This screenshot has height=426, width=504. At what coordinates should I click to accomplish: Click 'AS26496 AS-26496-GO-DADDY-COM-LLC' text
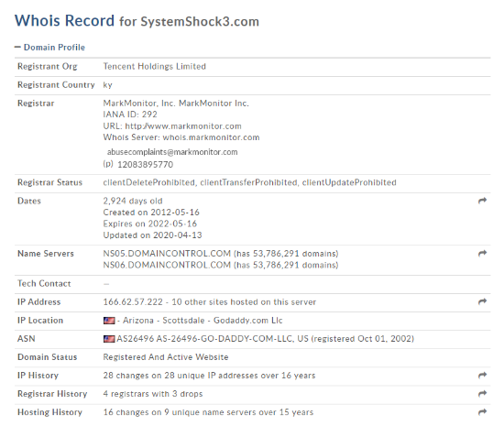(x=204, y=339)
